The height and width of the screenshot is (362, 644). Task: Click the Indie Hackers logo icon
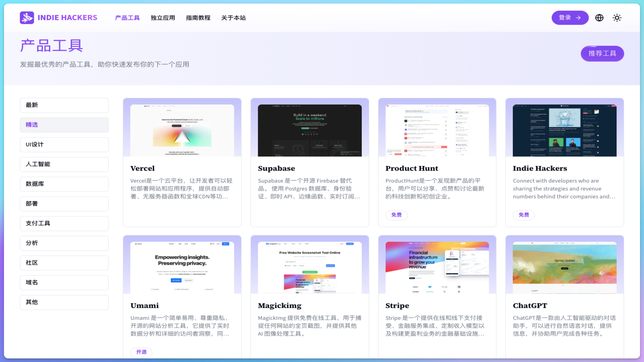27,18
